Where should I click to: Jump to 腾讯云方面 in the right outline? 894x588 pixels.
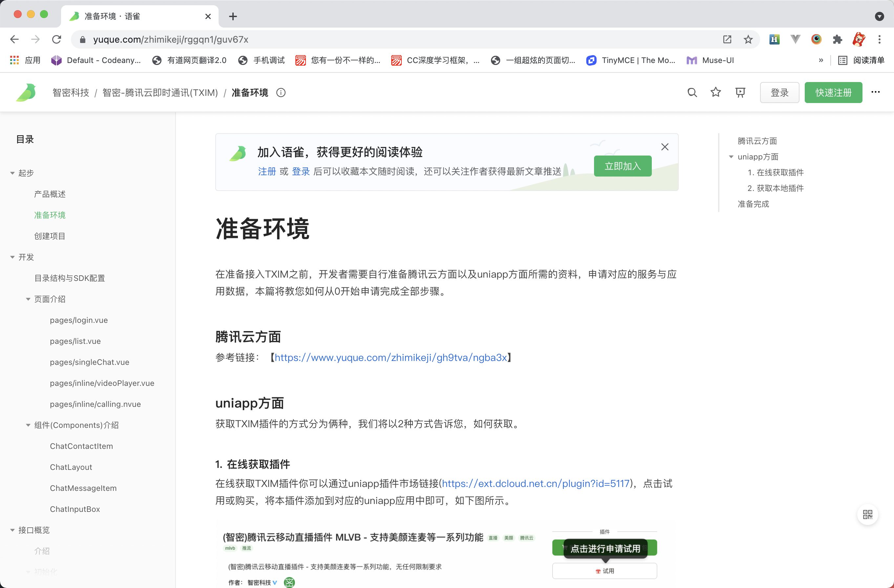click(x=757, y=141)
